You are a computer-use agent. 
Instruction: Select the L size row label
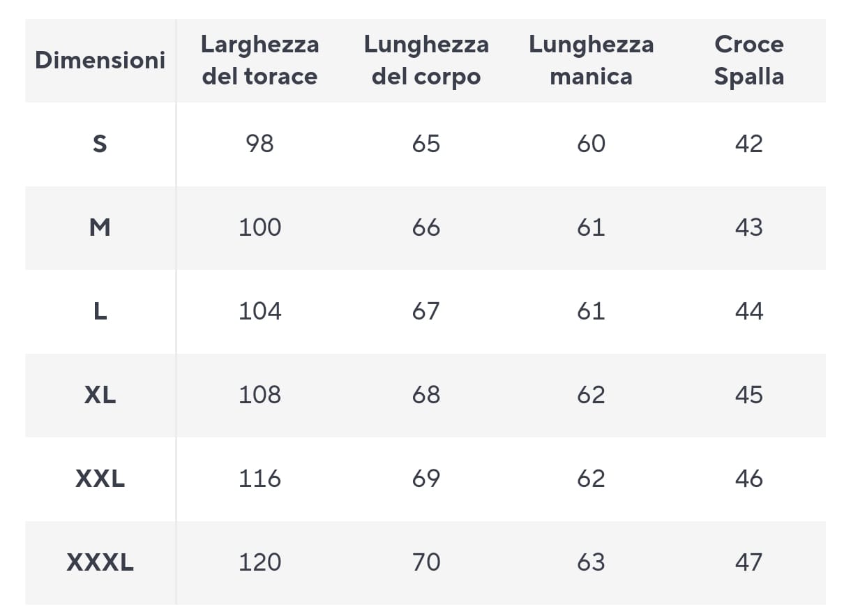tap(100, 311)
